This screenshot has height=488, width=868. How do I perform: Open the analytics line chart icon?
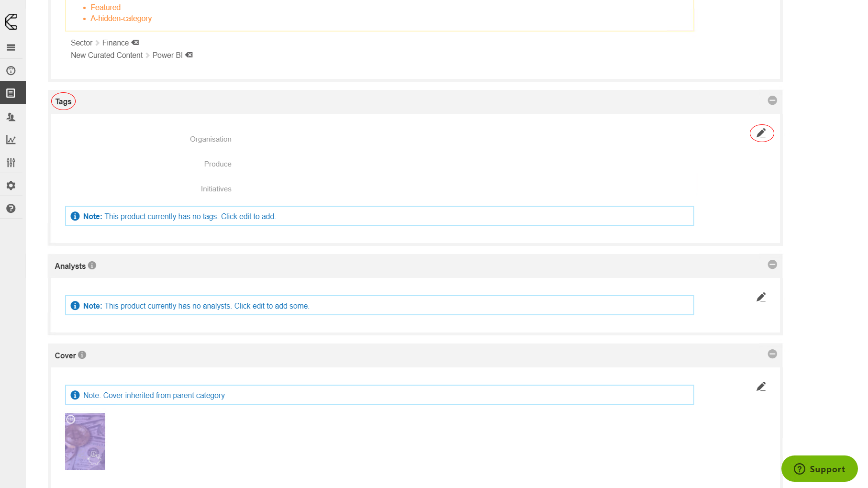[11, 140]
